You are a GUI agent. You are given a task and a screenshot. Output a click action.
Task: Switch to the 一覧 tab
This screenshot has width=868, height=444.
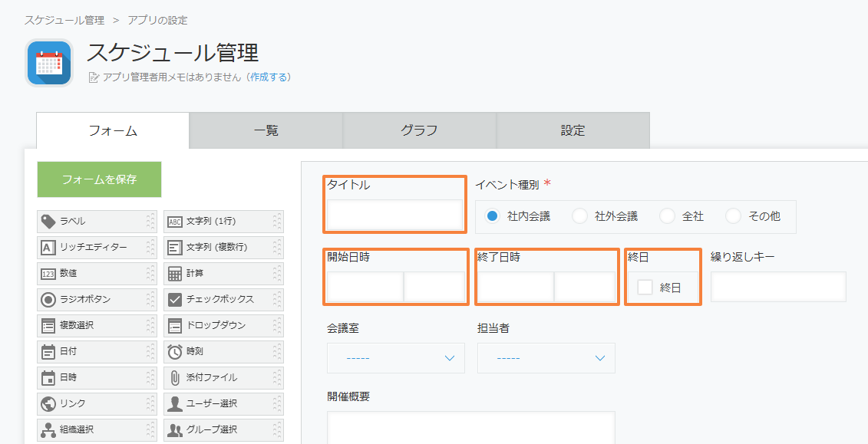tap(266, 130)
